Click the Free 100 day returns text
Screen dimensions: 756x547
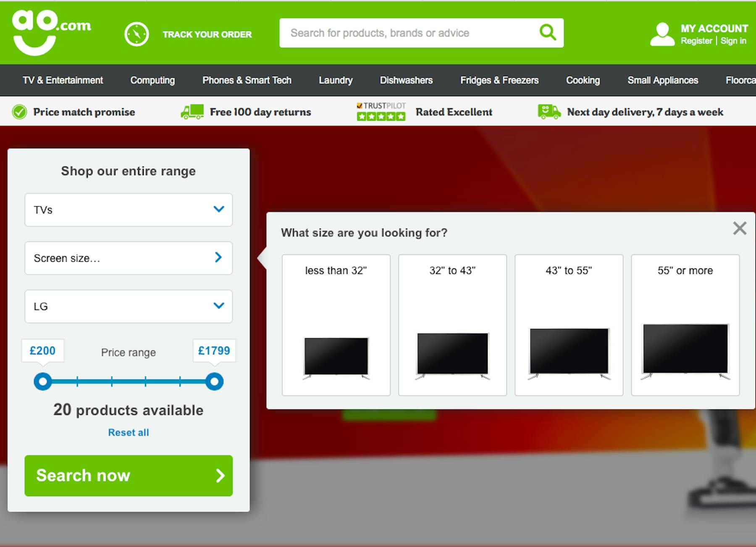pyautogui.click(x=260, y=112)
